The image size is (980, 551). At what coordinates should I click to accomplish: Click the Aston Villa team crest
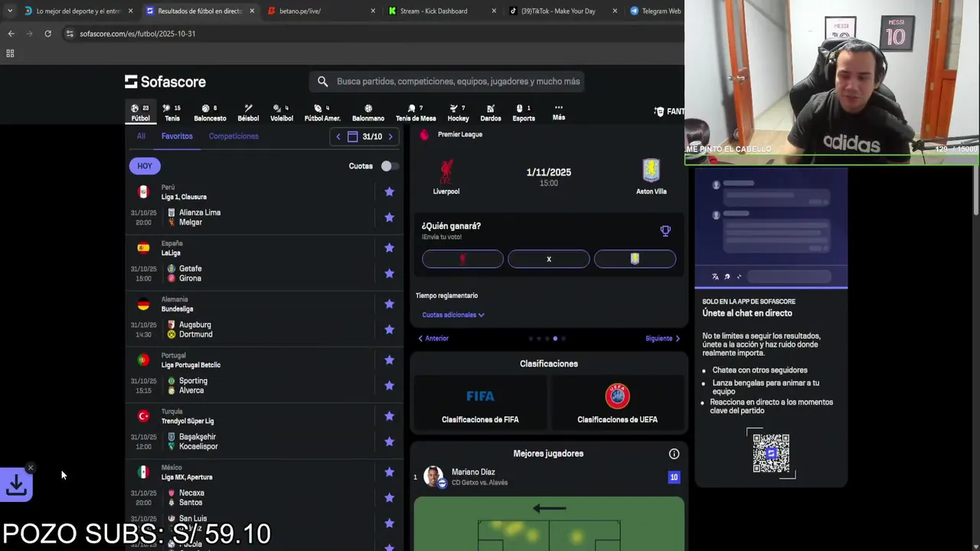click(x=651, y=170)
